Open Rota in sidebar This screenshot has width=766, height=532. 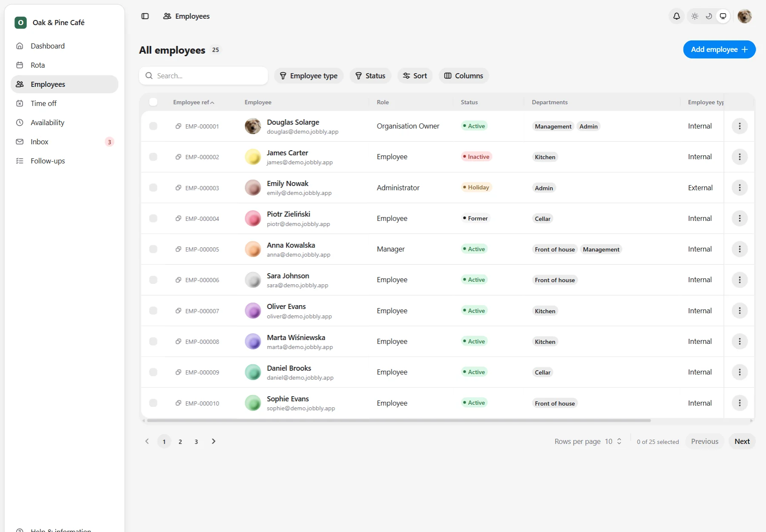(64, 65)
